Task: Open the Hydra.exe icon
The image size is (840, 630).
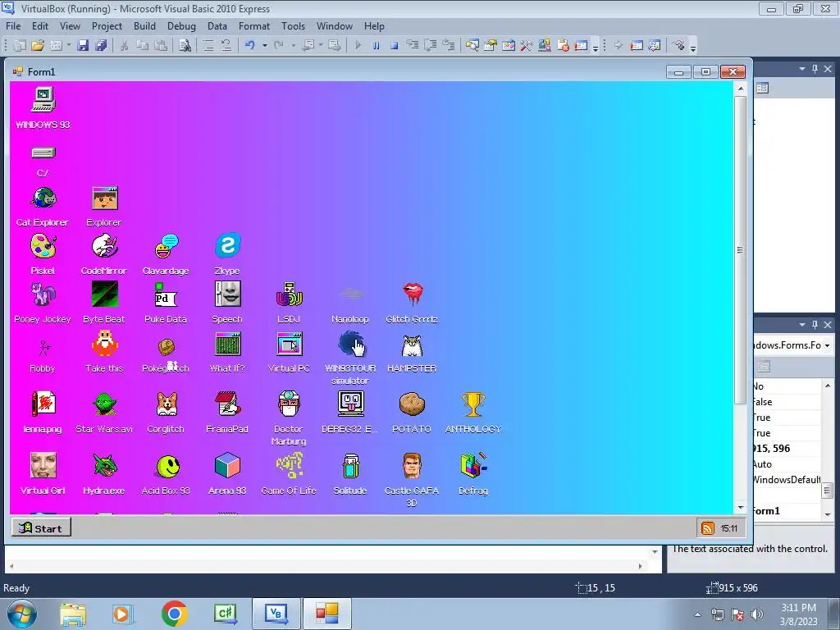Action: (104, 466)
